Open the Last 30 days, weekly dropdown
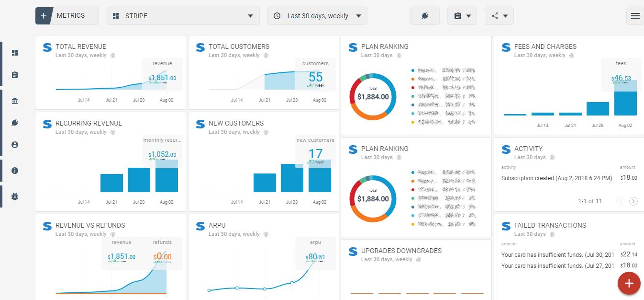This screenshot has height=300, width=644. coord(318,16)
